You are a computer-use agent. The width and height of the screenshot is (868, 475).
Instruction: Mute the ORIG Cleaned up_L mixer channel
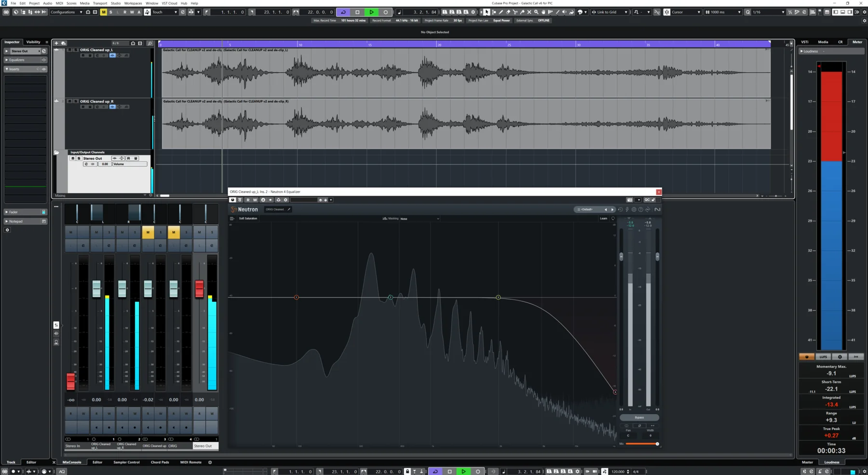pyautogui.click(x=96, y=232)
